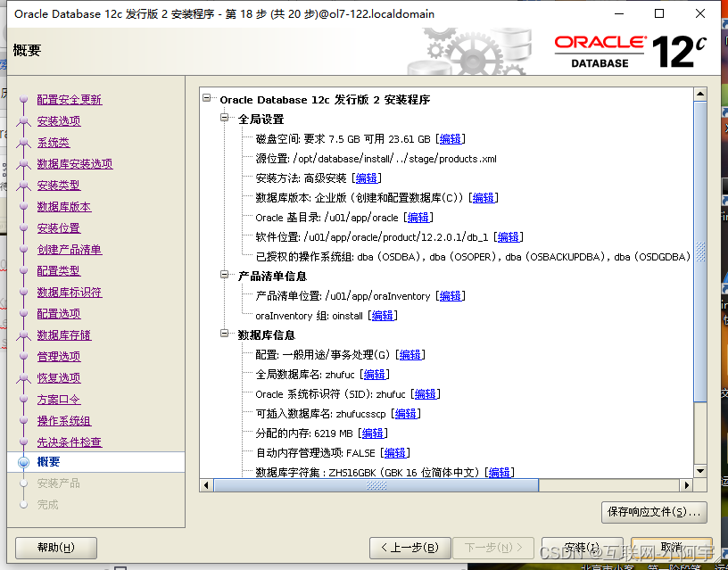The height and width of the screenshot is (570, 728).
Task: Jump to 数据库标识符 step
Action: point(70,292)
